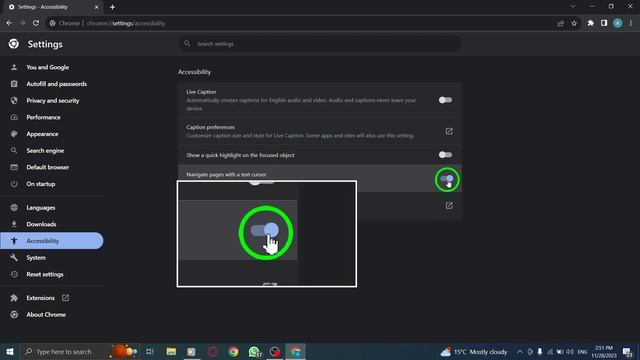The width and height of the screenshot is (640, 360).
Task: Click the globe icon beside Languages
Action: pos(14,208)
